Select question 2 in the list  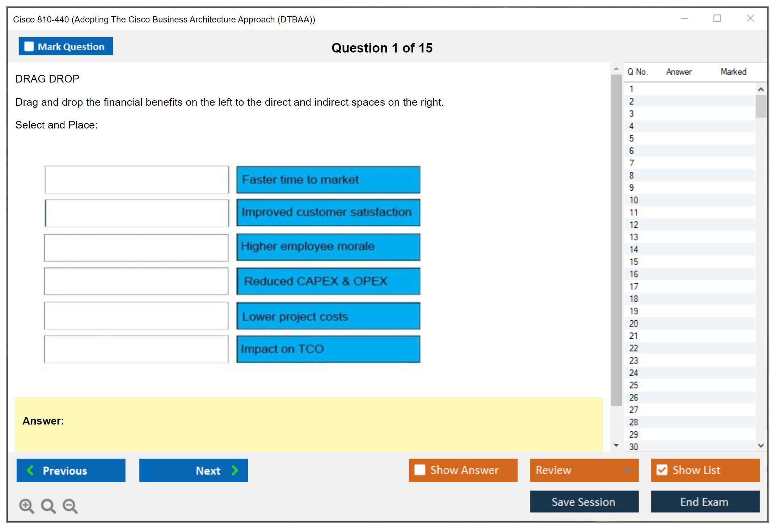(631, 101)
